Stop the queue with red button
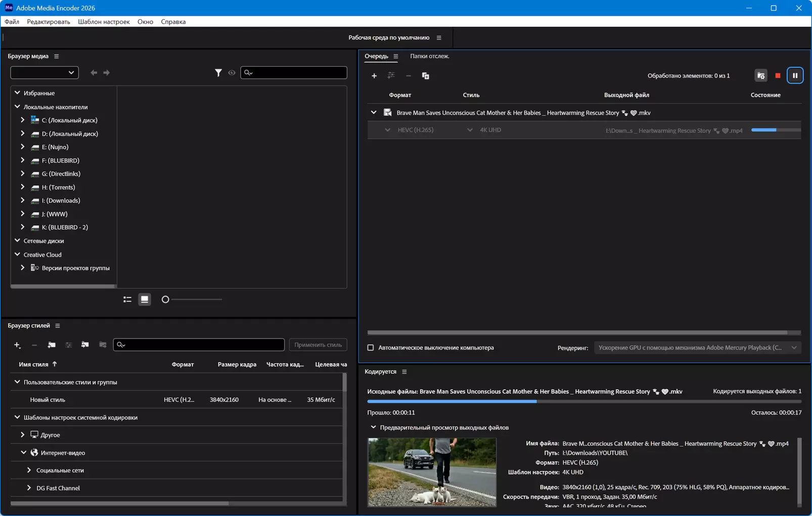Screen dimensions: 812x516 coord(778,75)
